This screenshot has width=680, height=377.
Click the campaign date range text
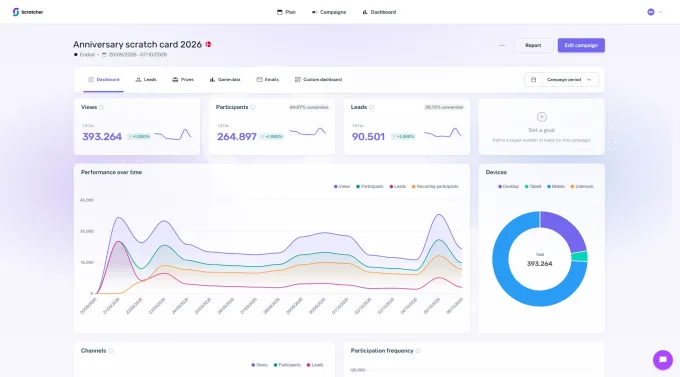[x=137, y=55]
